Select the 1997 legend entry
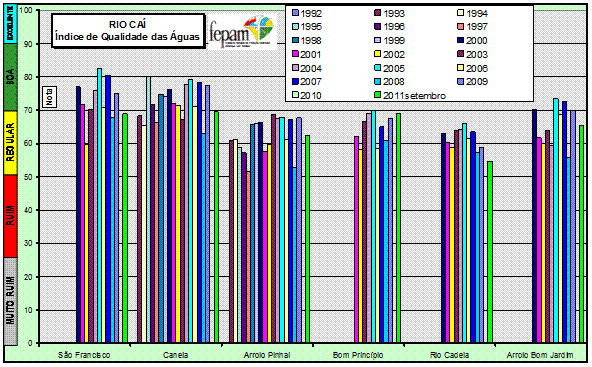This screenshot has height=367, width=592. pyautogui.click(x=473, y=27)
